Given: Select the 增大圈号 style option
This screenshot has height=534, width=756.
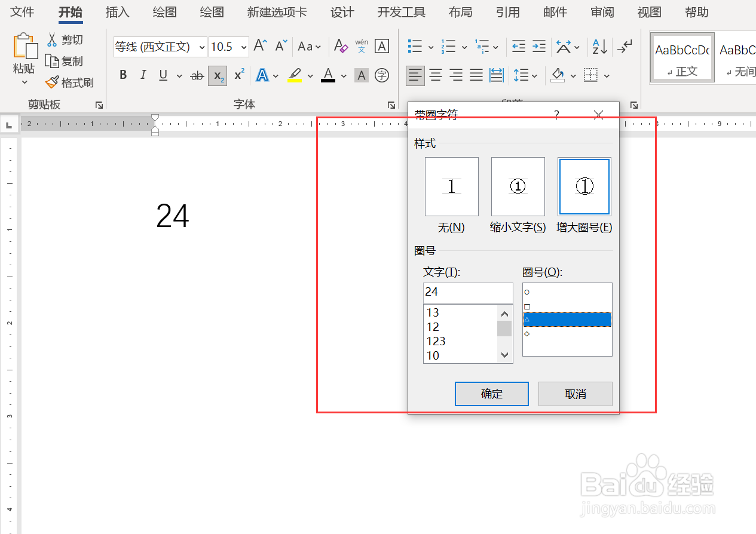Looking at the screenshot, I should (584, 186).
